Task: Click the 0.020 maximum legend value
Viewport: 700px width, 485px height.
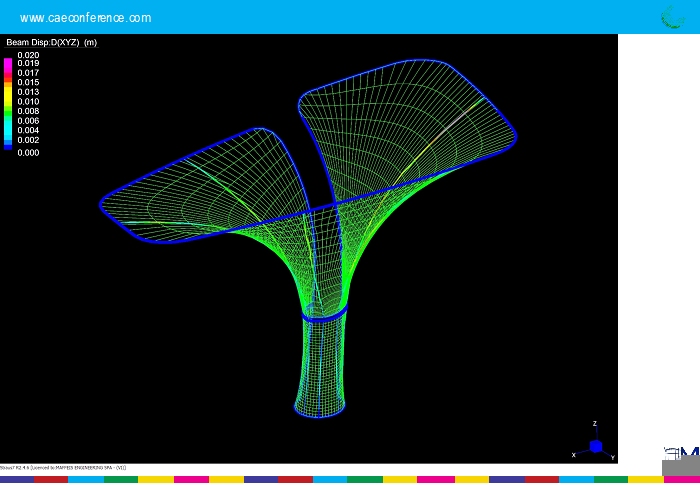Action: [x=28, y=55]
